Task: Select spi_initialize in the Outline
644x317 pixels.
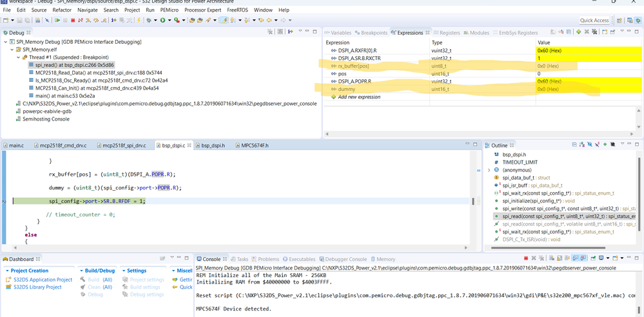Action: (534, 201)
